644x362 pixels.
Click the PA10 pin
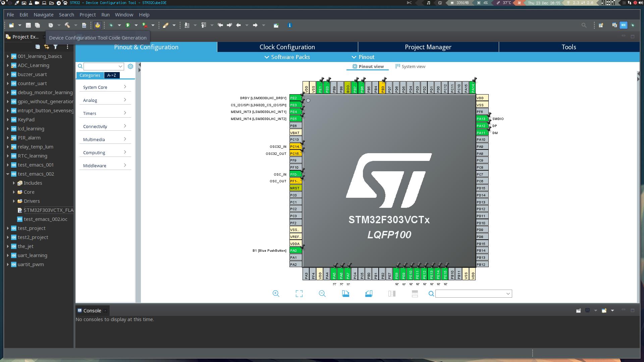pos(482,139)
